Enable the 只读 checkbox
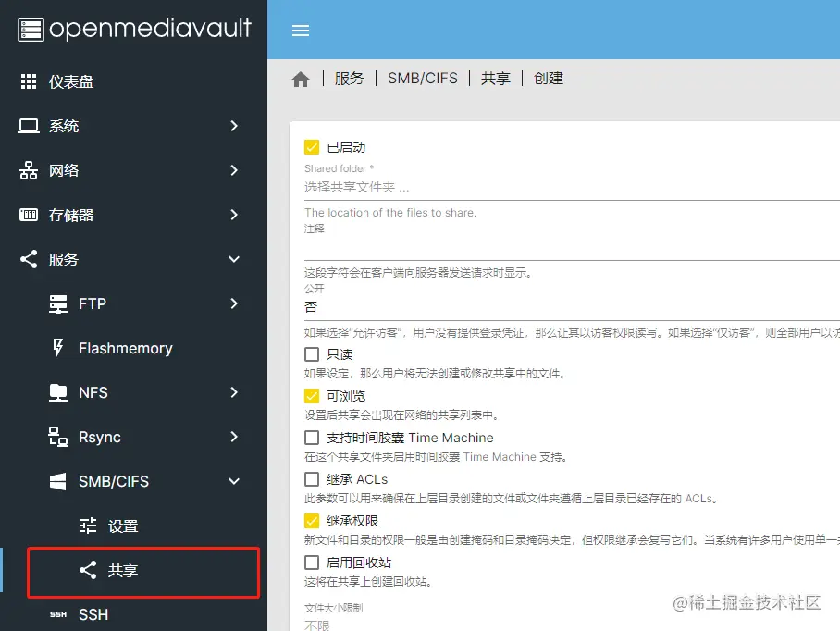Viewport: 840px width, 631px height. 312,354
